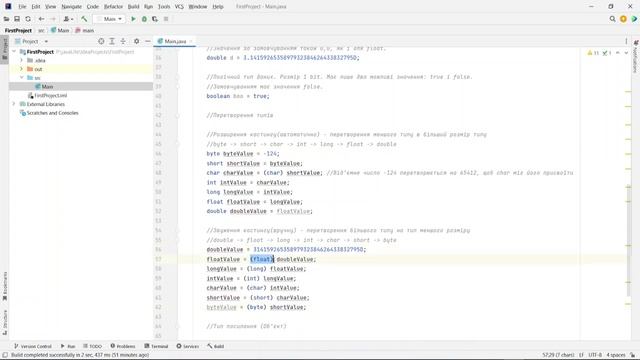640x360 pixels.
Task: Open the Main run configuration dropdown
Action: point(109,19)
